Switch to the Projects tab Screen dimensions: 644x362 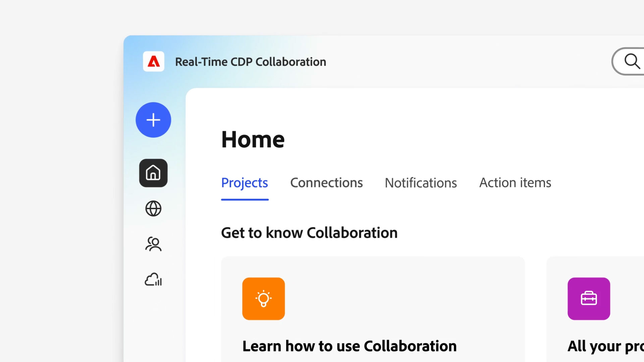click(245, 183)
